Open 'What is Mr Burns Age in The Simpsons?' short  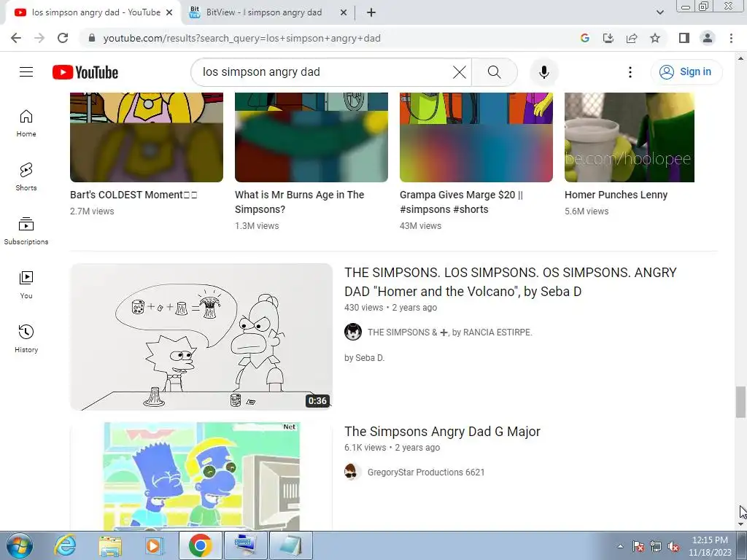click(x=299, y=202)
